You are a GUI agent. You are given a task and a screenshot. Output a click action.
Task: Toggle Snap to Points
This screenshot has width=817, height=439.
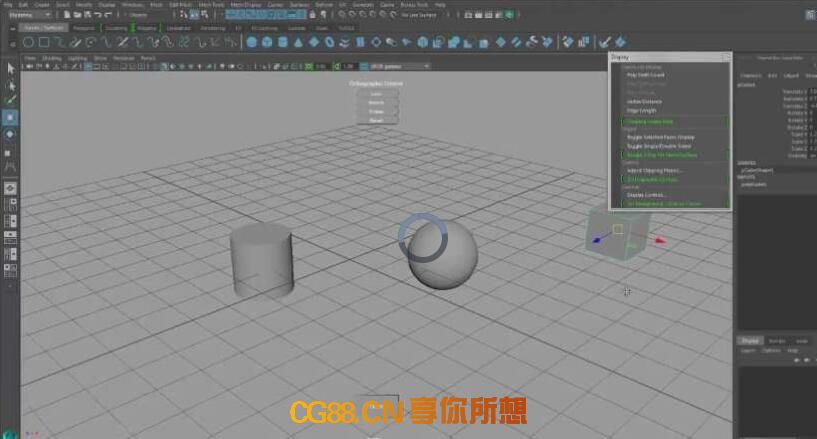tap(362, 15)
